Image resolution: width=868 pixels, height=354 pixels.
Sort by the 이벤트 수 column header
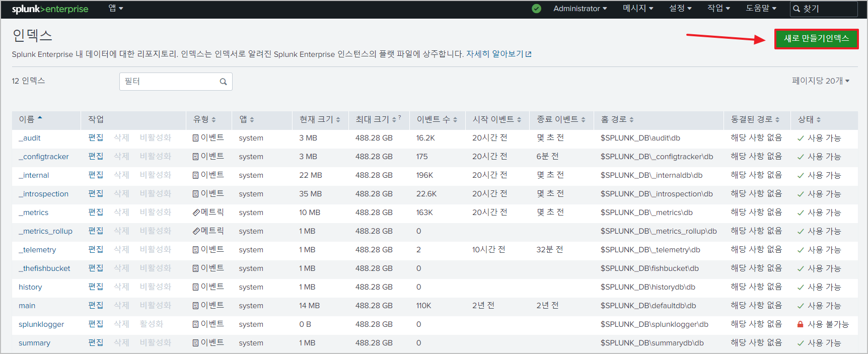pyautogui.click(x=437, y=119)
